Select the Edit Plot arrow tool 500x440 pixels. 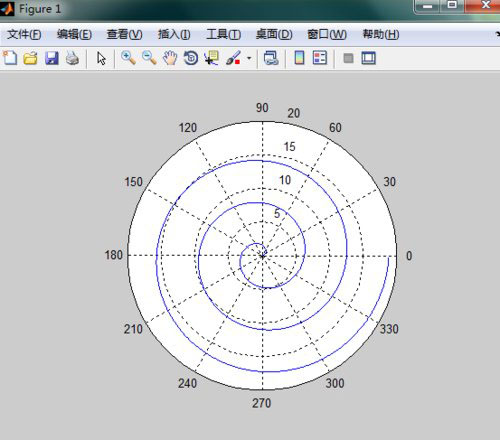[x=101, y=58]
